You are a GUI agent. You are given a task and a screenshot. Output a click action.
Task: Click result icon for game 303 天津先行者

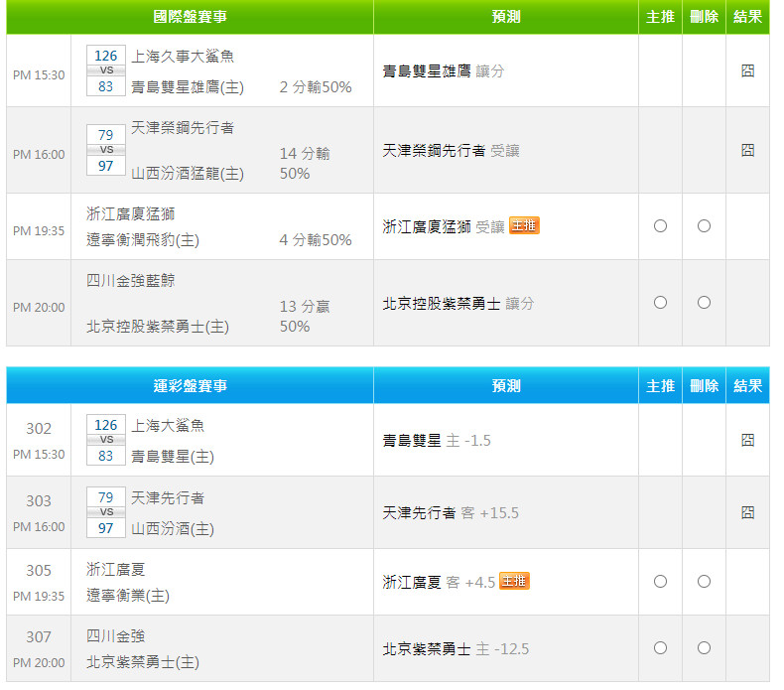[747, 512]
